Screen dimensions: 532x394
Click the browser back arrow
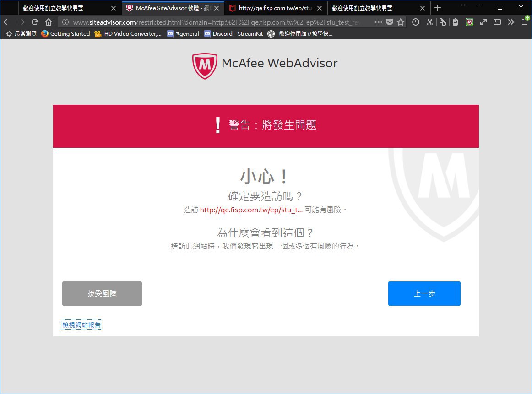point(7,22)
